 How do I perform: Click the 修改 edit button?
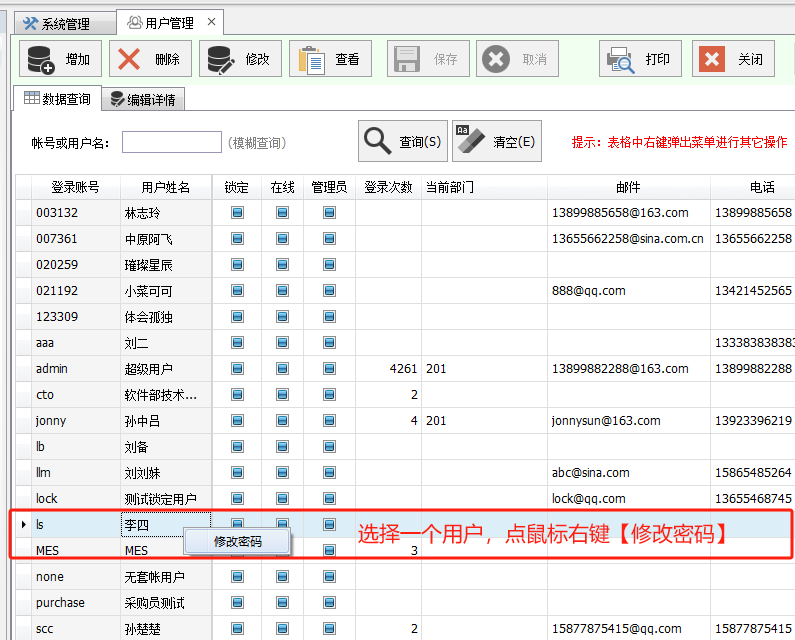coord(240,59)
